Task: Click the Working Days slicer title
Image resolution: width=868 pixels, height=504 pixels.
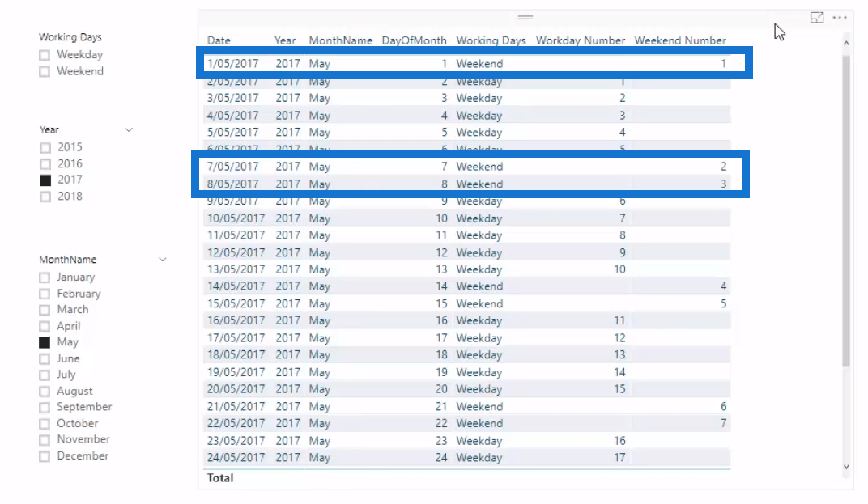Action: [70, 37]
